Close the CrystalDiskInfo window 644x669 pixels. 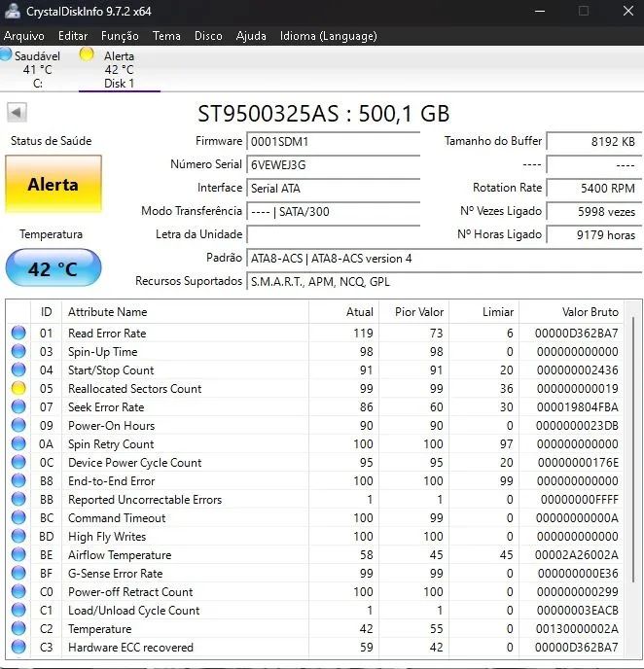coord(627,11)
